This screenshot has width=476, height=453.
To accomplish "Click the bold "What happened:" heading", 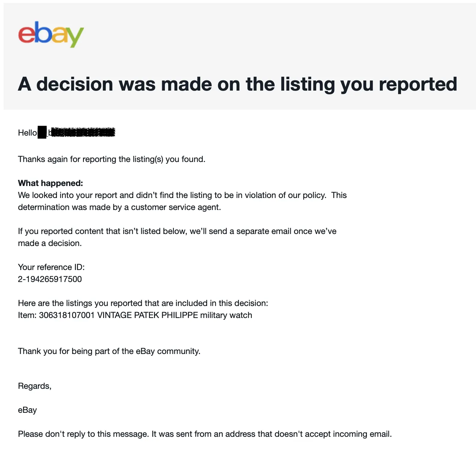I will coord(50,183).
